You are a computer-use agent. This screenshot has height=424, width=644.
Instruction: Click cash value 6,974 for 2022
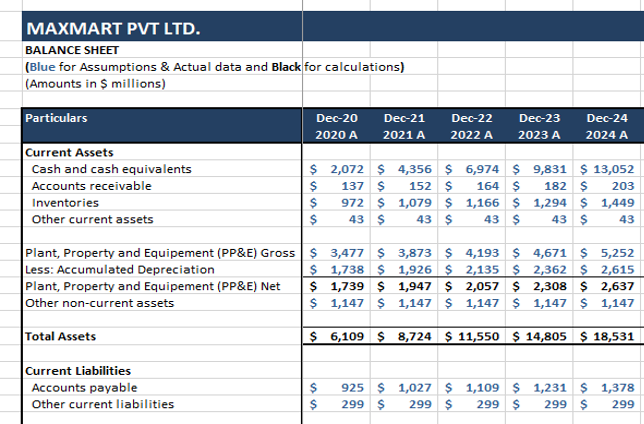482,169
